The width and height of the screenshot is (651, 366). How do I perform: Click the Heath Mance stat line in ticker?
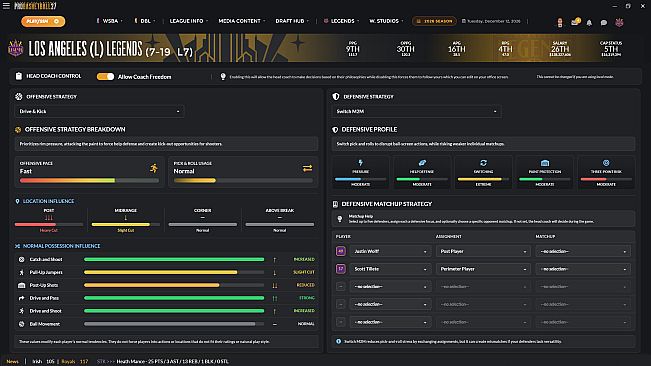[172, 361]
